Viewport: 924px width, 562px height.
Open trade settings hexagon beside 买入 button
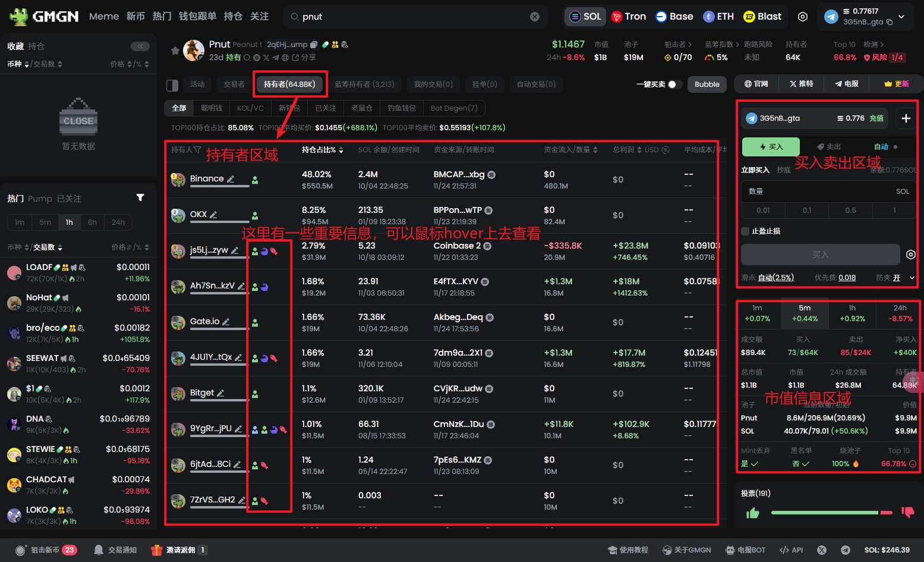tap(911, 255)
